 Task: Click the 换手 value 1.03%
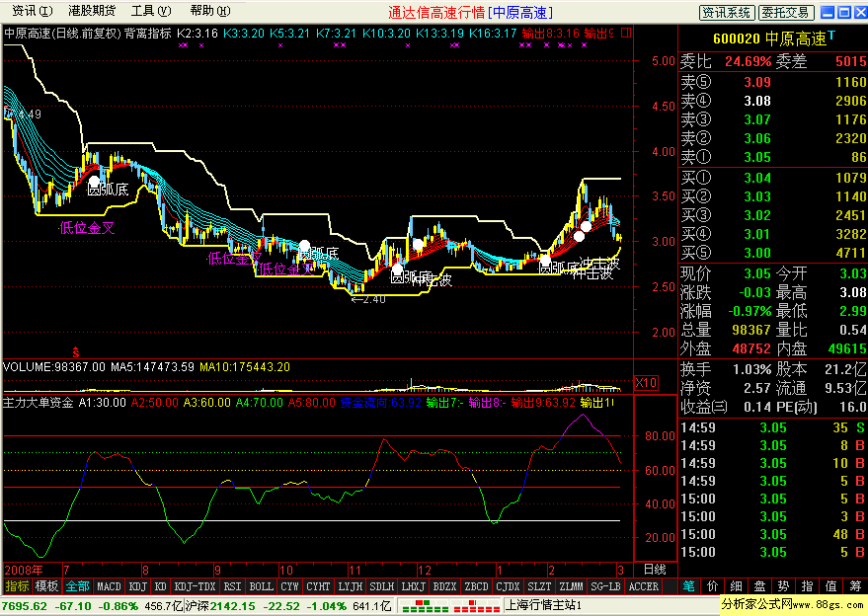[751, 370]
